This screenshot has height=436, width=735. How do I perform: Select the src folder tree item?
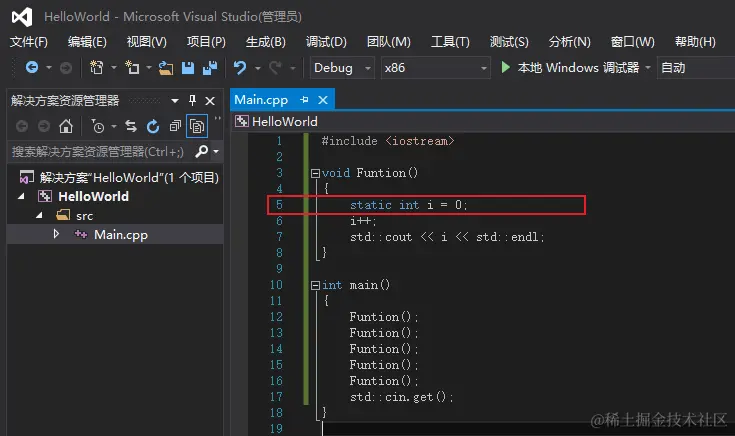click(85, 216)
